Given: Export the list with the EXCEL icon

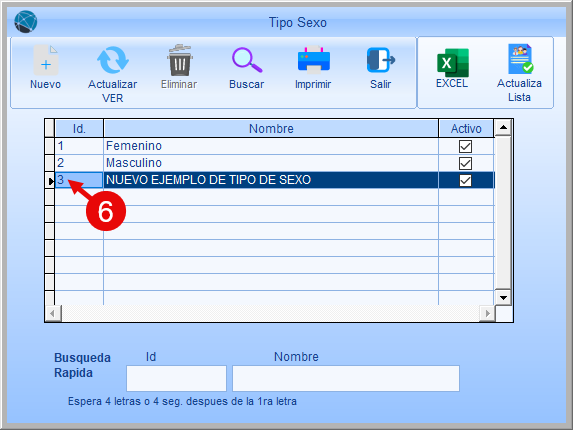Looking at the screenshot, I should pos(452,62).
